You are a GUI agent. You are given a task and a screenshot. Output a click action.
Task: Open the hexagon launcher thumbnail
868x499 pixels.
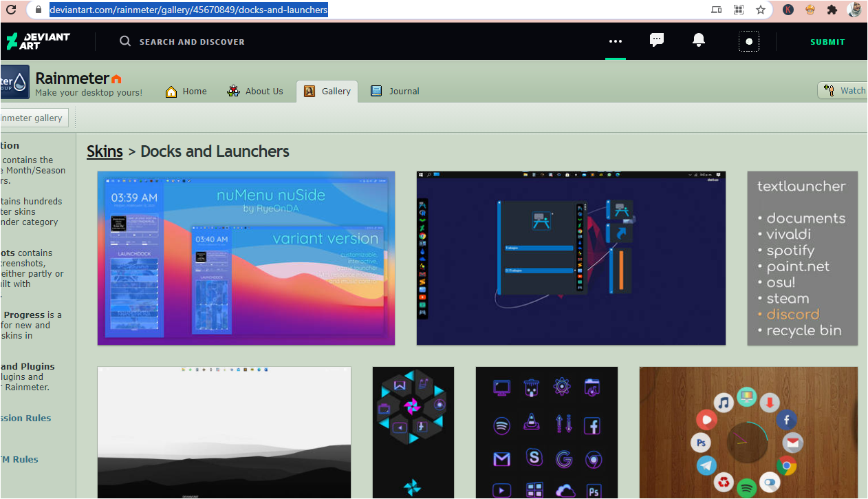coord(413,432)
